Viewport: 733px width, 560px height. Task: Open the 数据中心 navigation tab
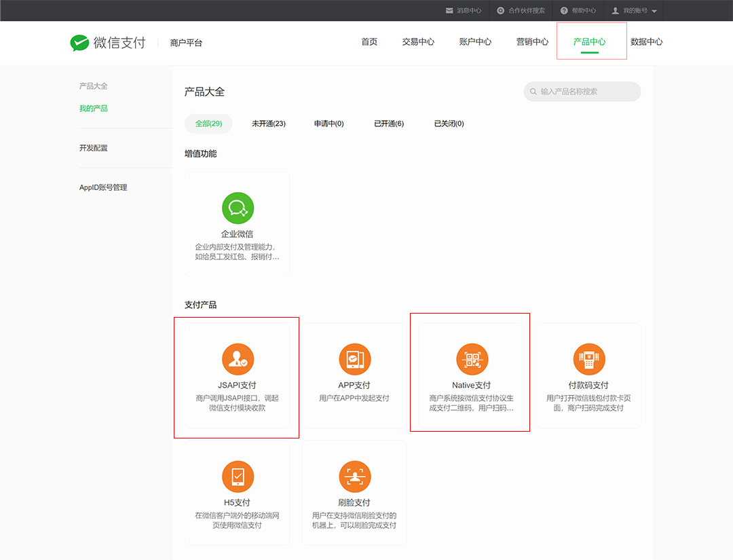pos(647,42)
